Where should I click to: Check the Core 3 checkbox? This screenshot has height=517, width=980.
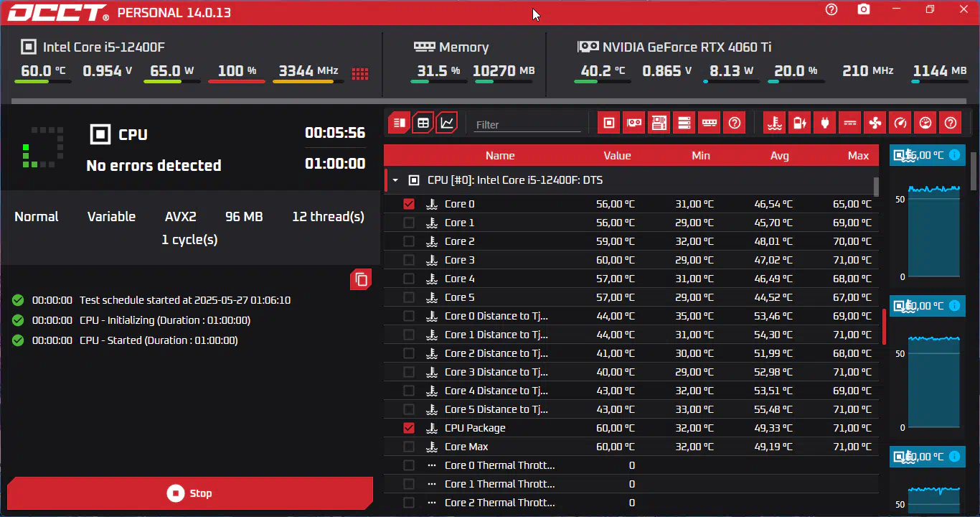tap(409, 260)
